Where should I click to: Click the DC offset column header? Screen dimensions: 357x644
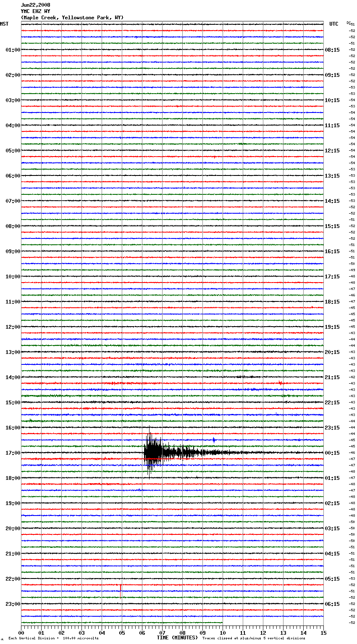[x=349, y=23]
